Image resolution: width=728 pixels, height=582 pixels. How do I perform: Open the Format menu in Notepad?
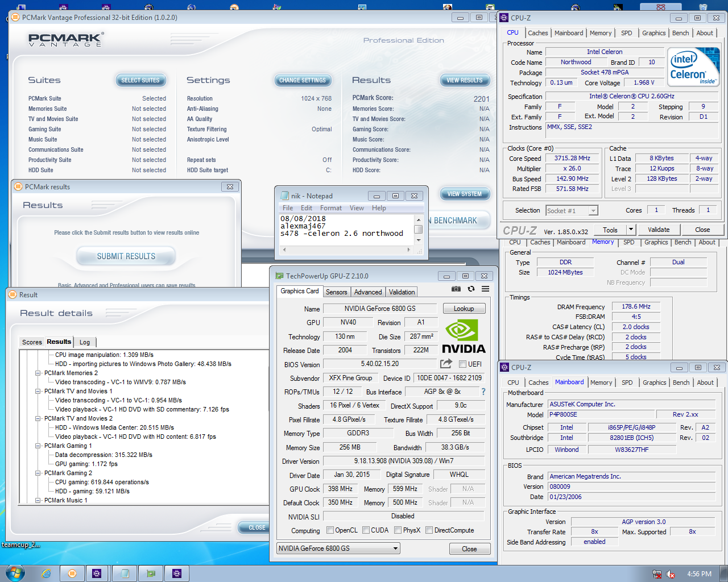pos(331,208)
